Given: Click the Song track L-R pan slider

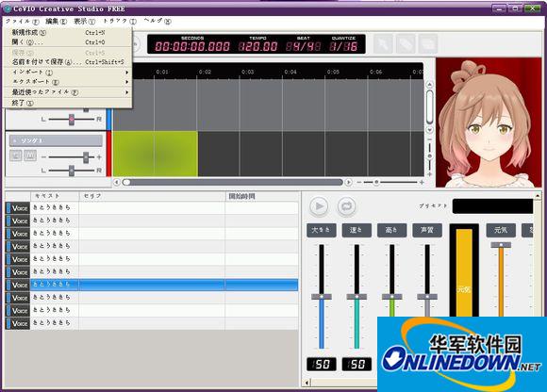Looking at the screenshot, I should tap(72, 171).
